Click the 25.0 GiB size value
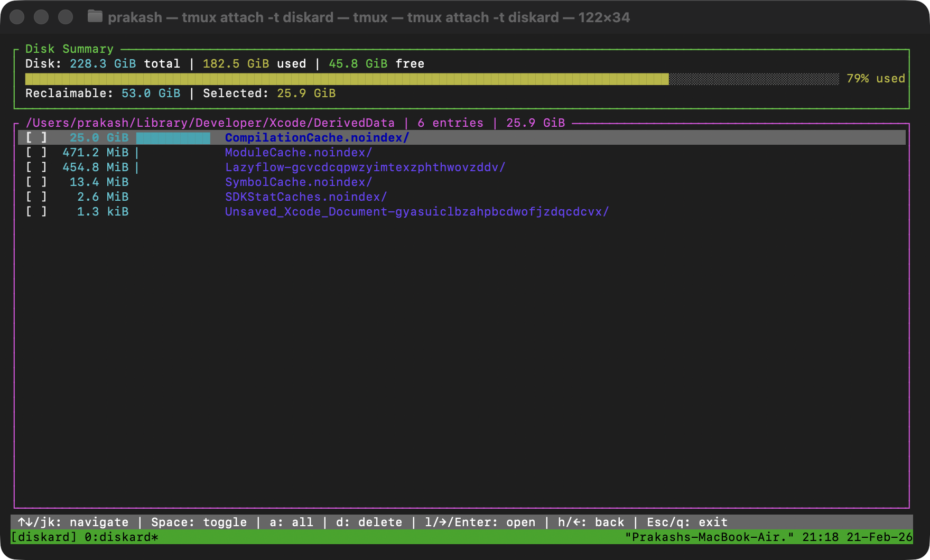930x560 pixels. coord(99,137)
